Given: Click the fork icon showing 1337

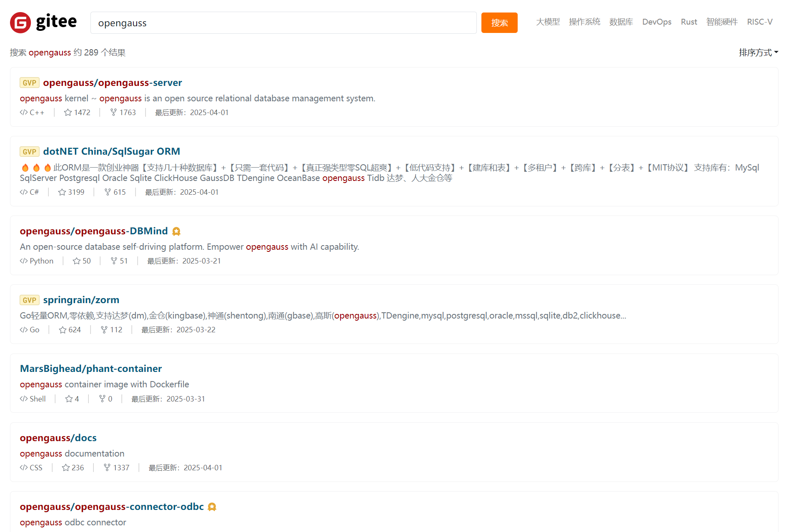Looking at the screenshot, I should 107,468.
